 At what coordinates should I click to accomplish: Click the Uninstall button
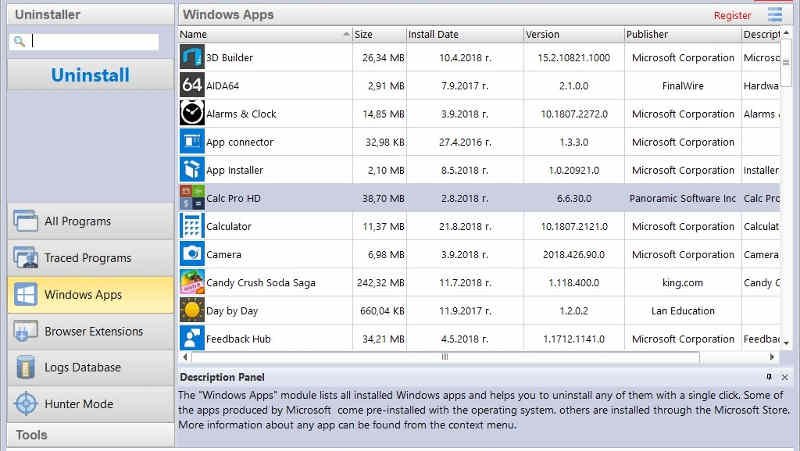pos(91,75)
